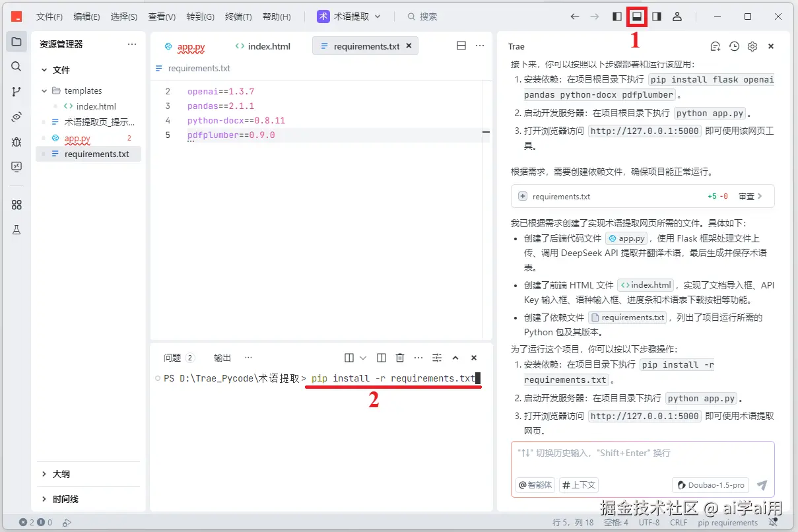Image resolution: width=798 pixels, height=532 pixels.
Task: Open the account profile icon
Action: [x=677, y=17]
